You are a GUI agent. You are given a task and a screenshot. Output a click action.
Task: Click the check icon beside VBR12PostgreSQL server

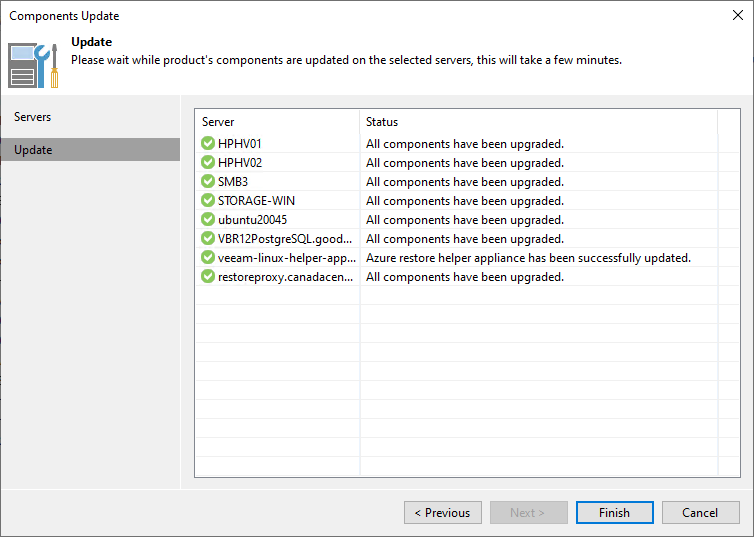coord(208,238)
